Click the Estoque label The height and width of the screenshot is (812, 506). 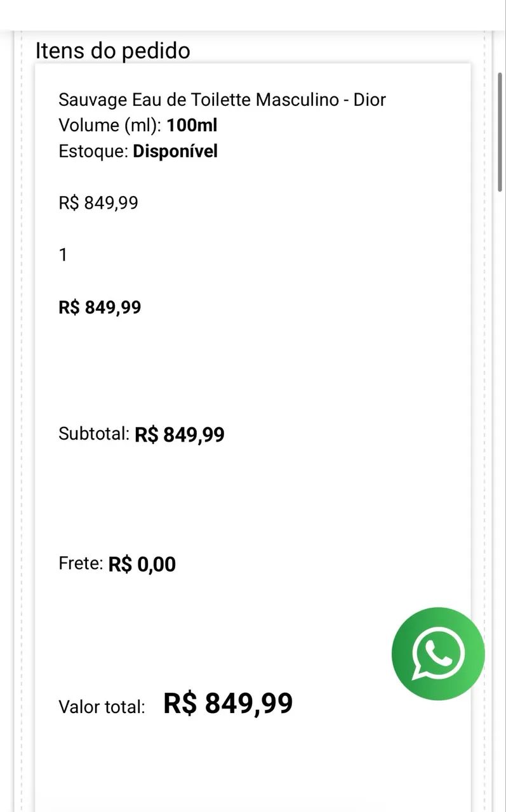click(93, 152)
